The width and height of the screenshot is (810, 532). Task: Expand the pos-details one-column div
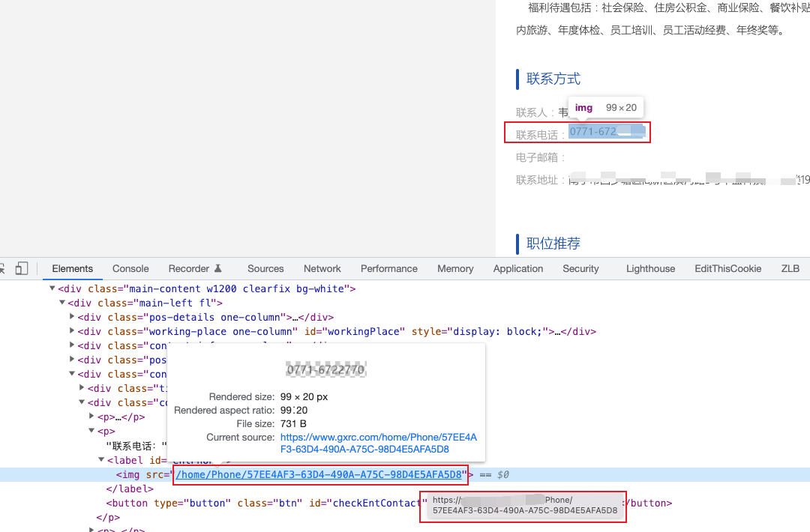tap(72, 316)
